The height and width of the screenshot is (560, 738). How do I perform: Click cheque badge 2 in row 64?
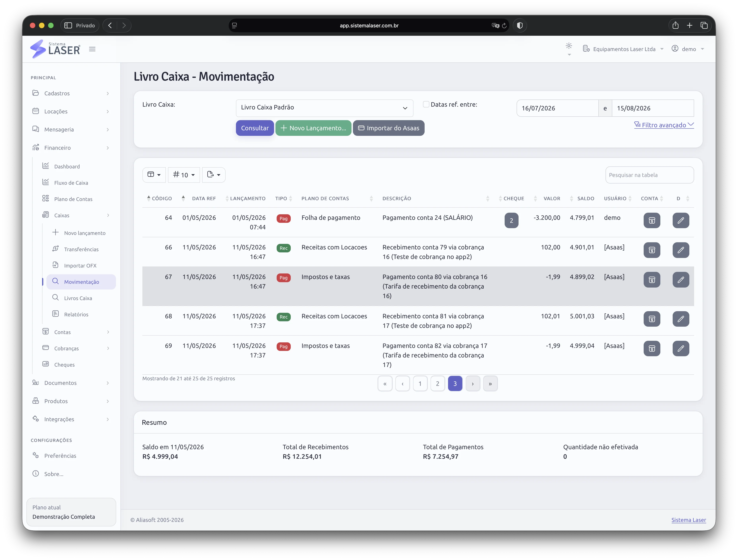511,220
